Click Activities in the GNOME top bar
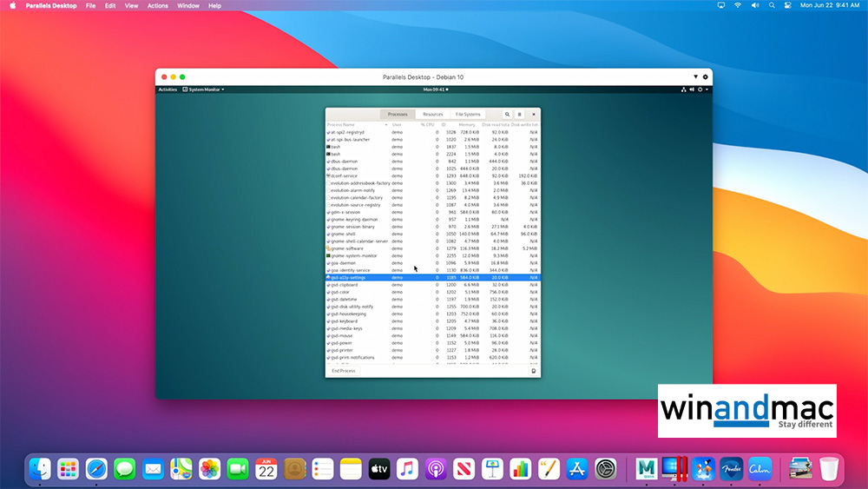 (168, 89)
